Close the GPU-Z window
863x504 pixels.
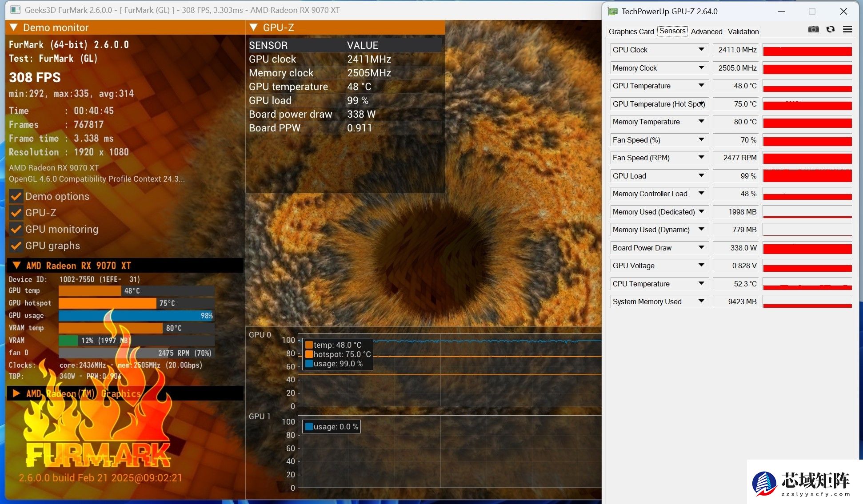pyautogui.click(x=843, y=11)
